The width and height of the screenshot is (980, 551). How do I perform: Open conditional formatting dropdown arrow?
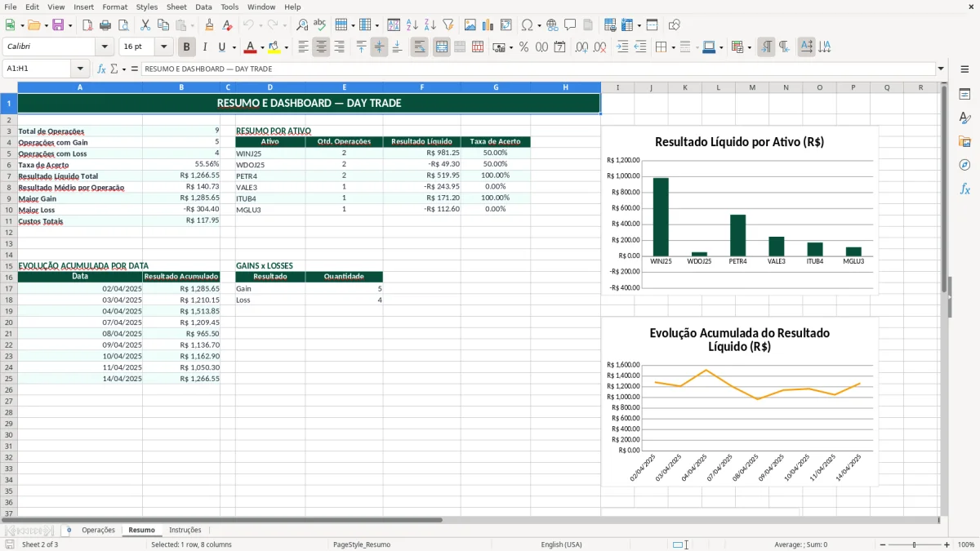pos(749,47)
